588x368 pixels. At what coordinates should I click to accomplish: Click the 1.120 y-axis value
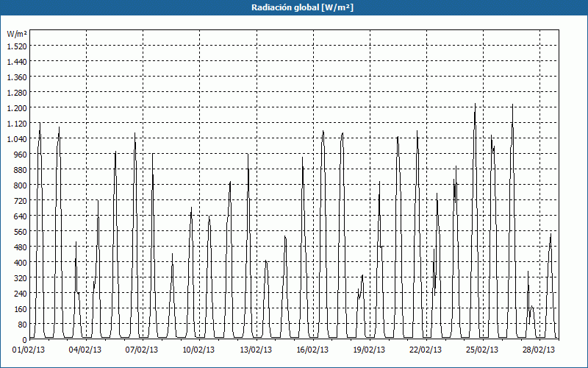coord(17,124)
